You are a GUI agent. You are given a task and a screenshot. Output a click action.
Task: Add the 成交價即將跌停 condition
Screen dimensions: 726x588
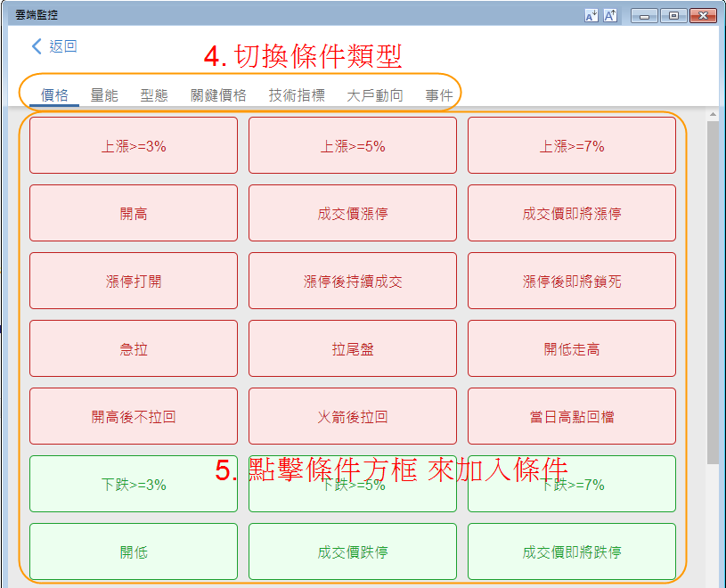(572, 552)
